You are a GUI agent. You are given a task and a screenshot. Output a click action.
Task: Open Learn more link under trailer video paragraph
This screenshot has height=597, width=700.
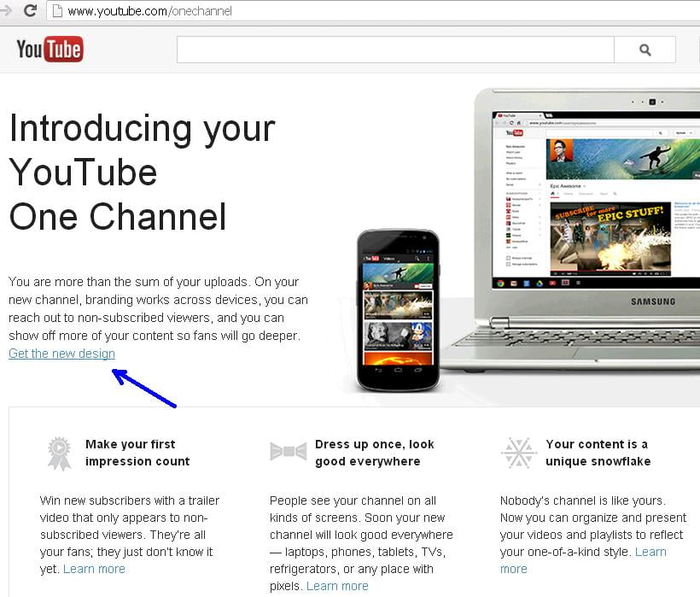click(x=94, y=569)
